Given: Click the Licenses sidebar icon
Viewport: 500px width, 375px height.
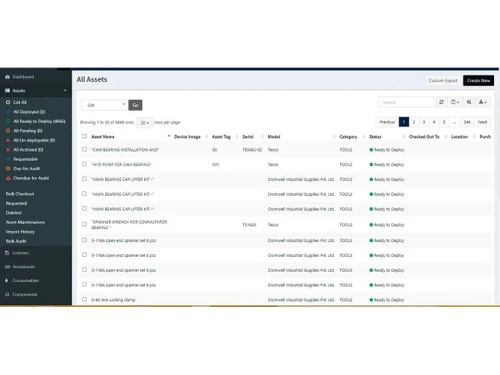Looking at the screenshot, I should 7,253.
